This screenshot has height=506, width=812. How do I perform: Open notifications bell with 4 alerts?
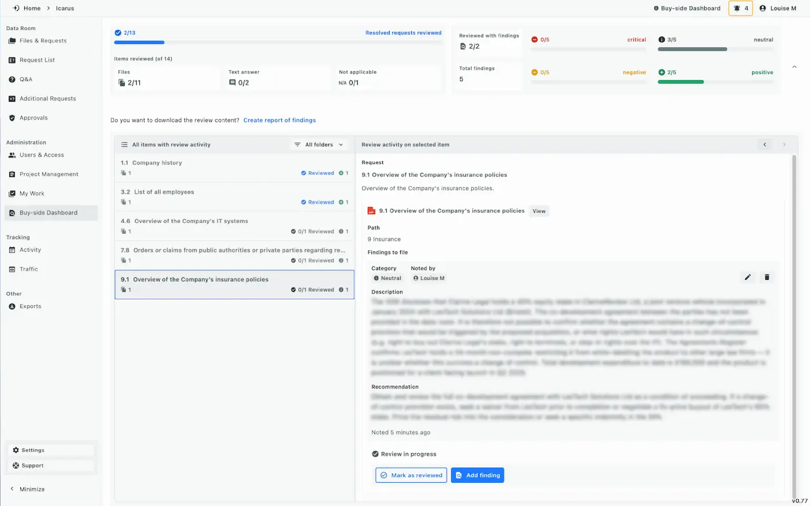pyautogui.click(x=741, y=8)
